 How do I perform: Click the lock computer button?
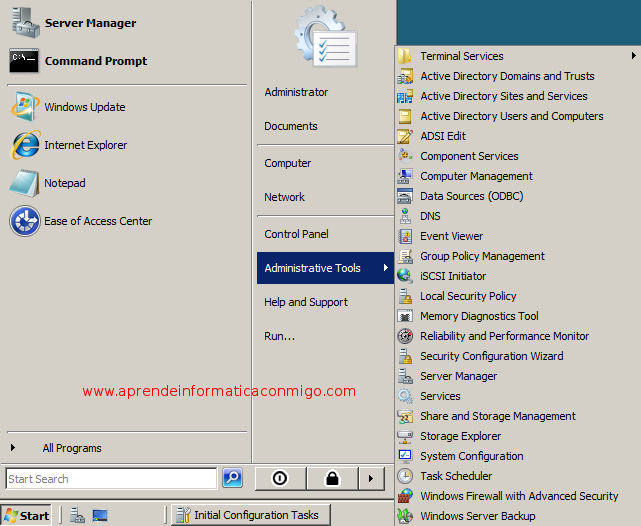[332, 478]
